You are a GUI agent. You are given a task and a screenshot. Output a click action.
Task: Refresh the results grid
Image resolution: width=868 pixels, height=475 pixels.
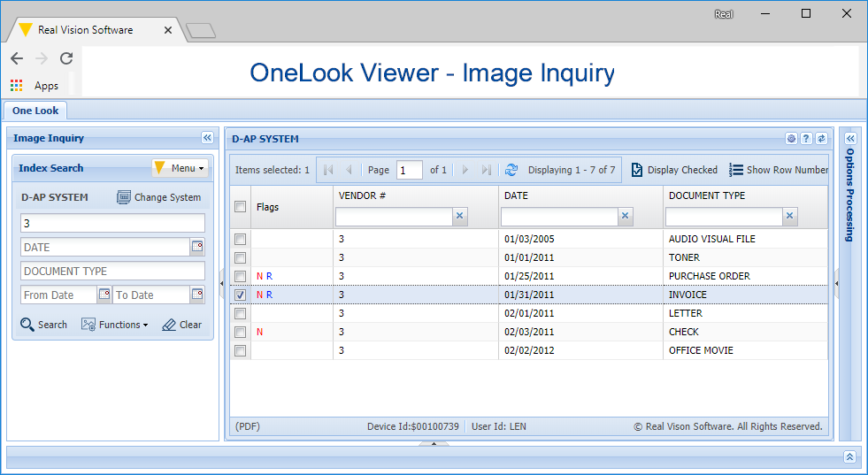[x=511, y=170]
